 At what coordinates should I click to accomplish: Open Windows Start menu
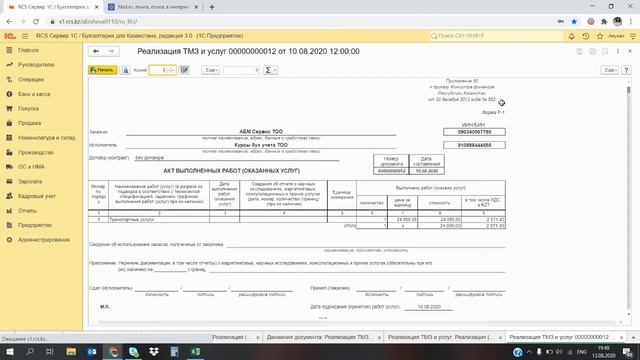[x=9, y=351]
